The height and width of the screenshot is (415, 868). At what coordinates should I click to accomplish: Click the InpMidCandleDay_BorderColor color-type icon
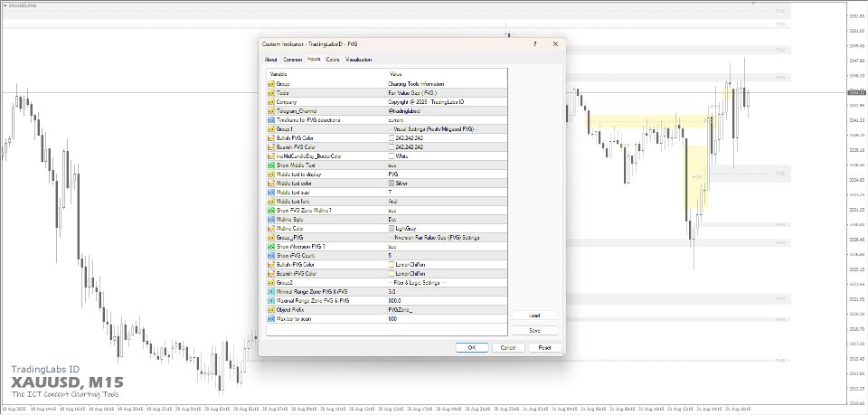point(271,156)
